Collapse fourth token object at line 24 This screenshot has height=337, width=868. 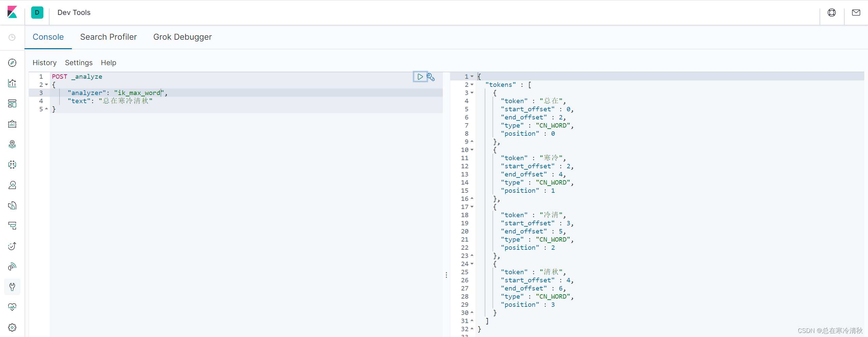(x=472, y=264)
